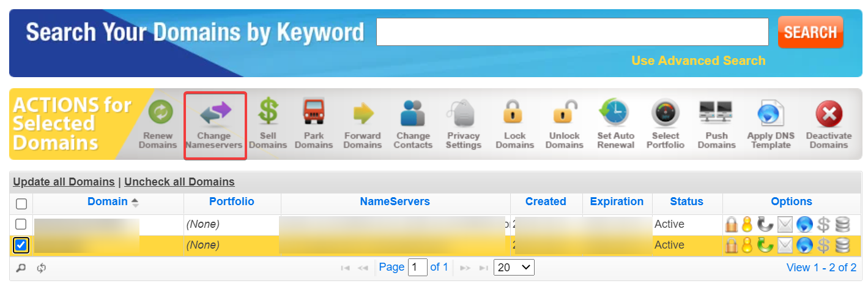Uncheck the highlighted second domain row checkbox
Viewport: 868px width, 297px height.
point(21,246)
